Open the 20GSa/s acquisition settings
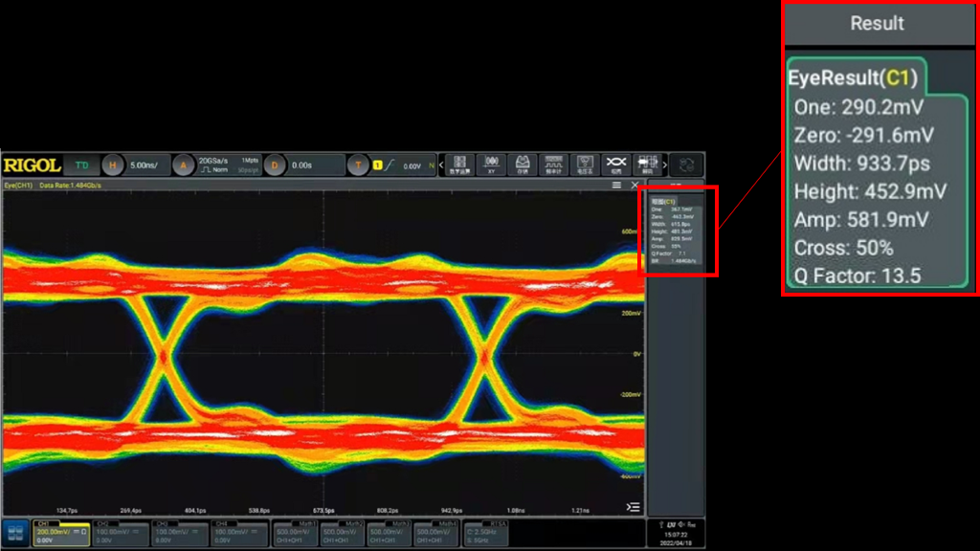 pos(228,165)
